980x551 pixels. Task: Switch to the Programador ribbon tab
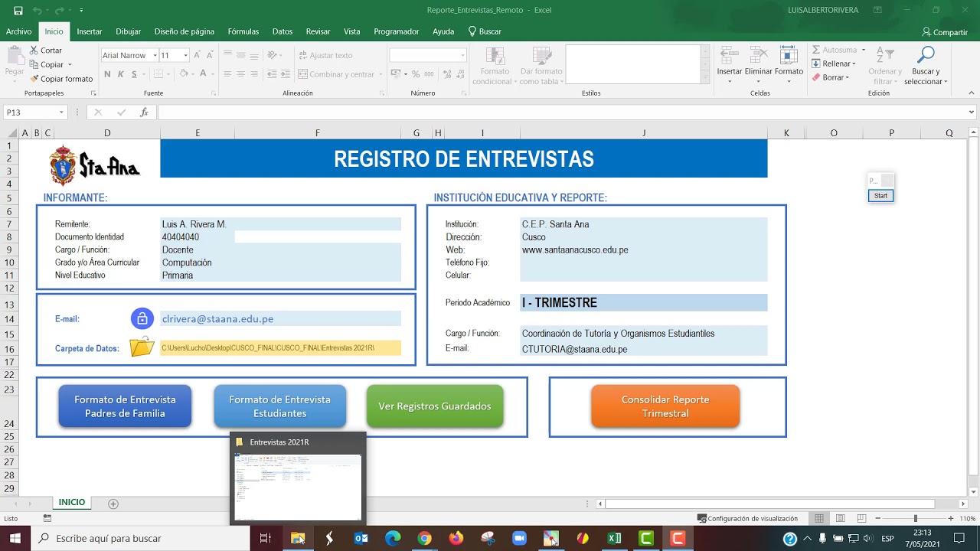coord(397,31)
